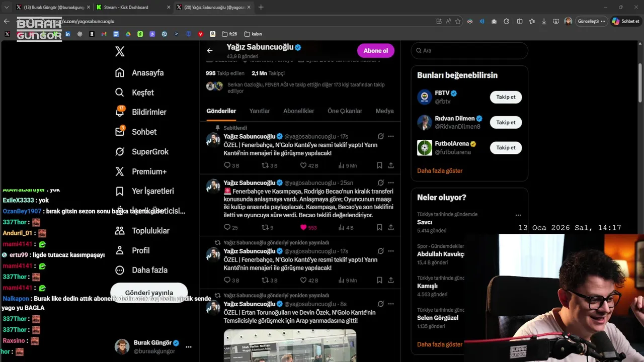This screenshot has height=362, width=644.
Task: Open Yer İşaretleri bookmarks icon
Action: pyautogui.click(x=120, y=191)
